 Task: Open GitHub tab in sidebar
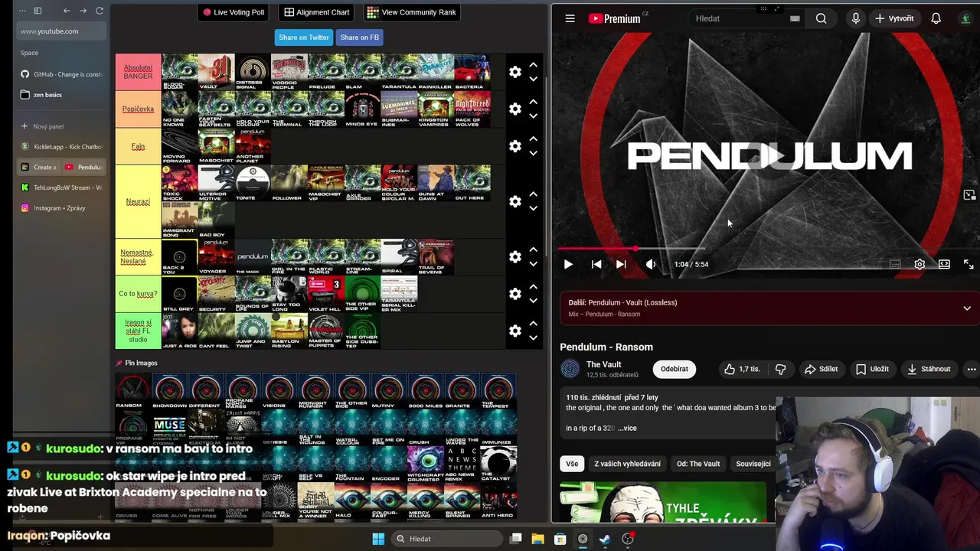point(61,74)
